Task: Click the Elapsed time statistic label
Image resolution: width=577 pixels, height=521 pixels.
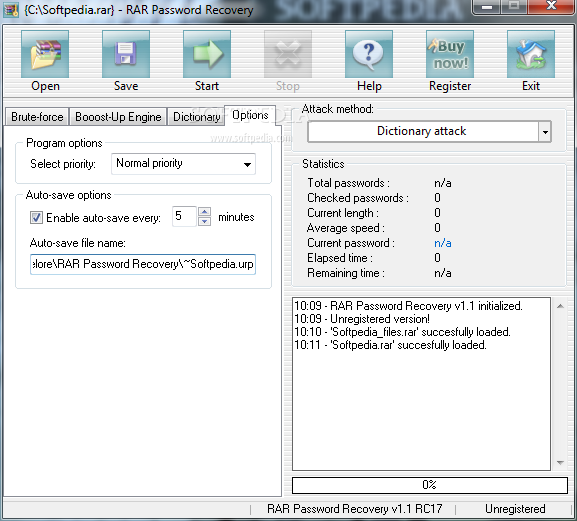Action: 340,258
